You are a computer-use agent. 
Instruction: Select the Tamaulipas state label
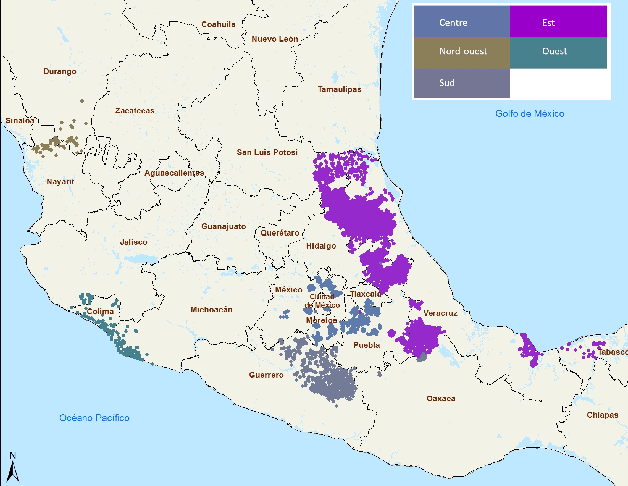[339, 89]
